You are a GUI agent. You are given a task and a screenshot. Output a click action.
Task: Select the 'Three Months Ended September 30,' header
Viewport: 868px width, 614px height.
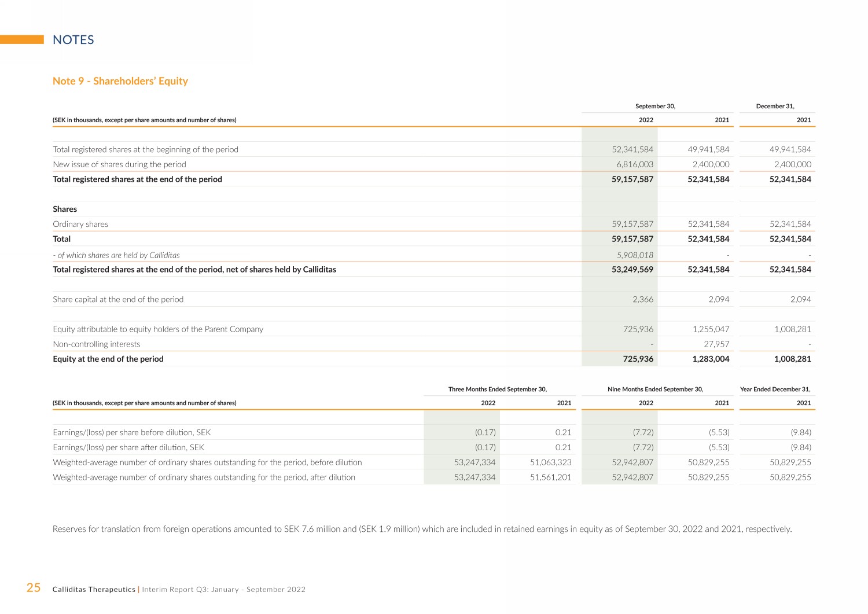(498, 389)
